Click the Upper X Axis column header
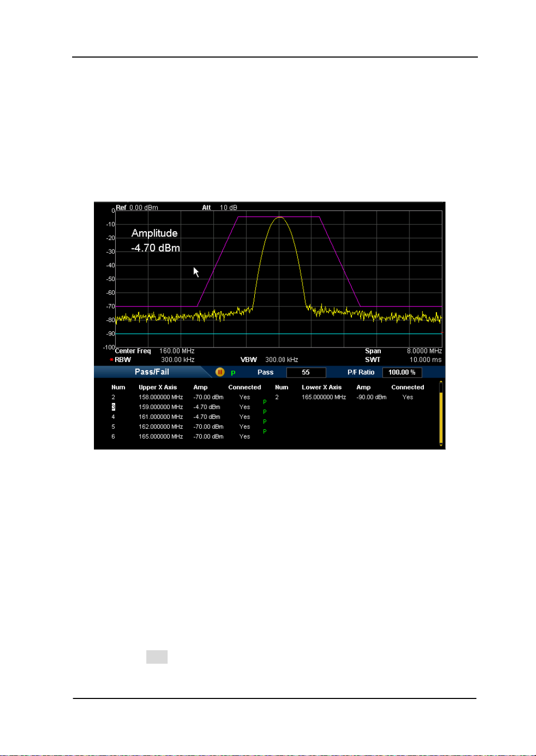Viewport: 536px width, 756px height. 158,387
